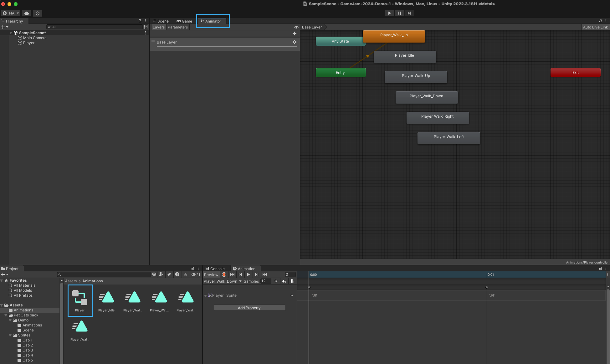Viewport: 610px width, 364px height.
Task: Add a new Animator layer with plus icon
Action: pyautogui.click(x=294, y=33)
